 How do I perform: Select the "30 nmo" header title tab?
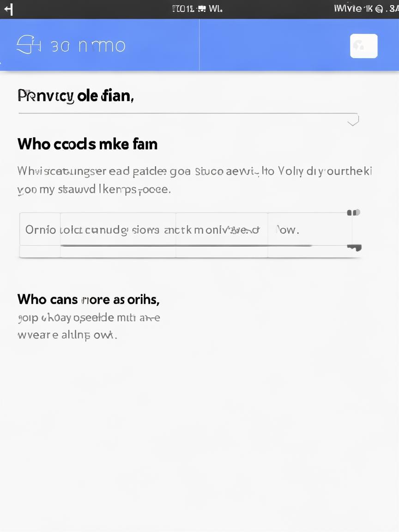coord(88,46)
